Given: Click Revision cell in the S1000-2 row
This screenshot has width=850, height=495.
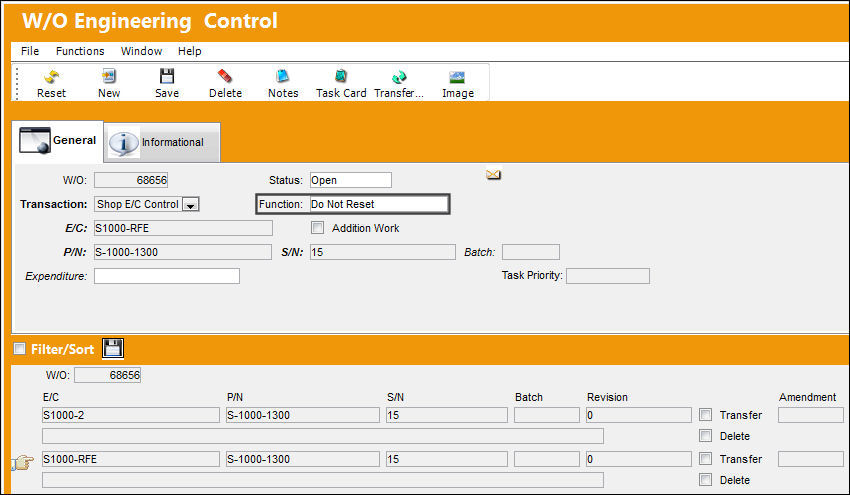Looking at the screenshot, I should point(639,415).
